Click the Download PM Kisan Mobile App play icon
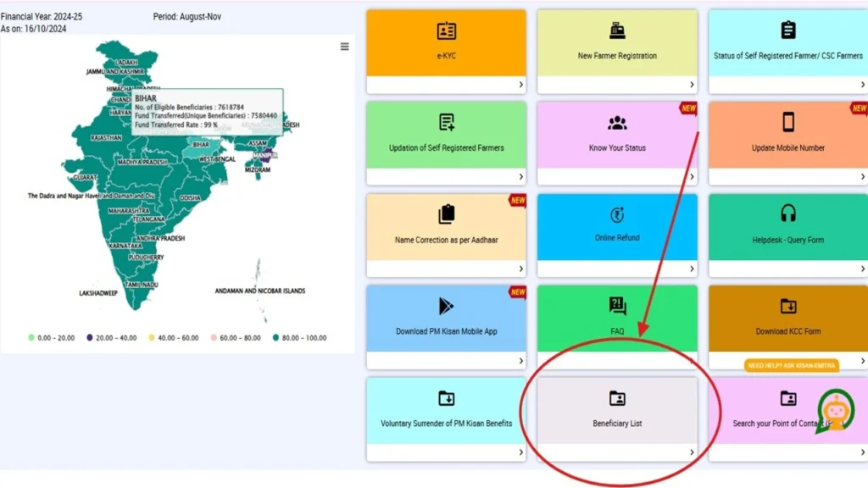This screenshot has width=868, height=488. coord(446,306)
